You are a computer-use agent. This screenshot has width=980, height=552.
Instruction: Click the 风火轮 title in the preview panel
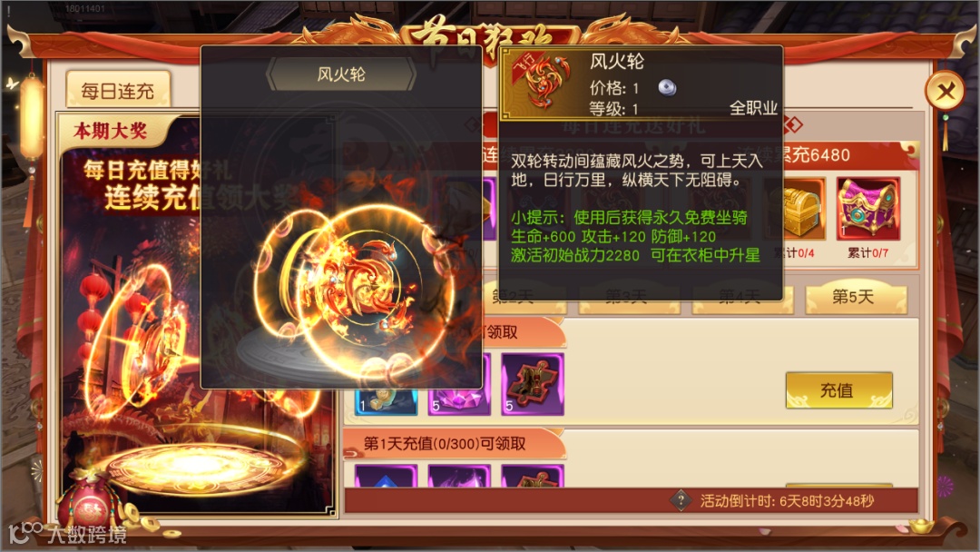tap(341, 74)
